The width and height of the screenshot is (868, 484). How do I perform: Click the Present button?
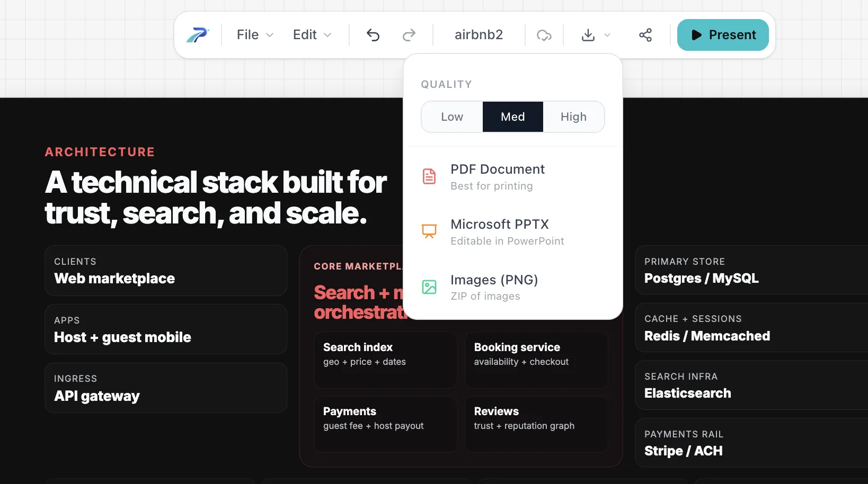click(x=723, y=35)
